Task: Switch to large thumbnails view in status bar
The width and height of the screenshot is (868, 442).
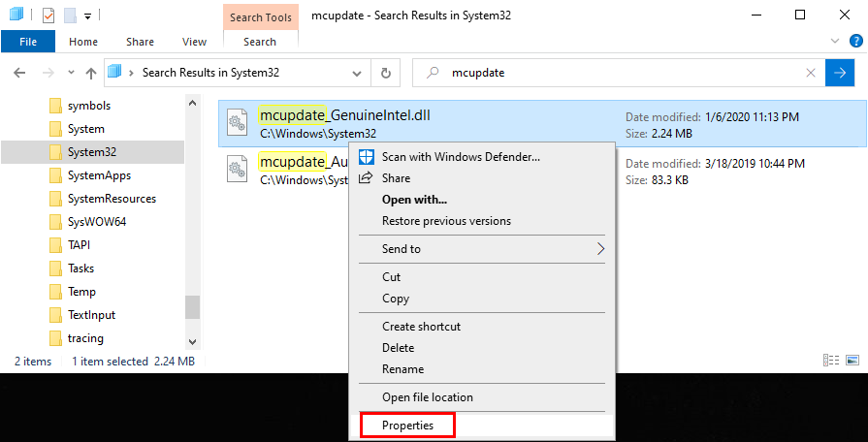Action: 852,361
